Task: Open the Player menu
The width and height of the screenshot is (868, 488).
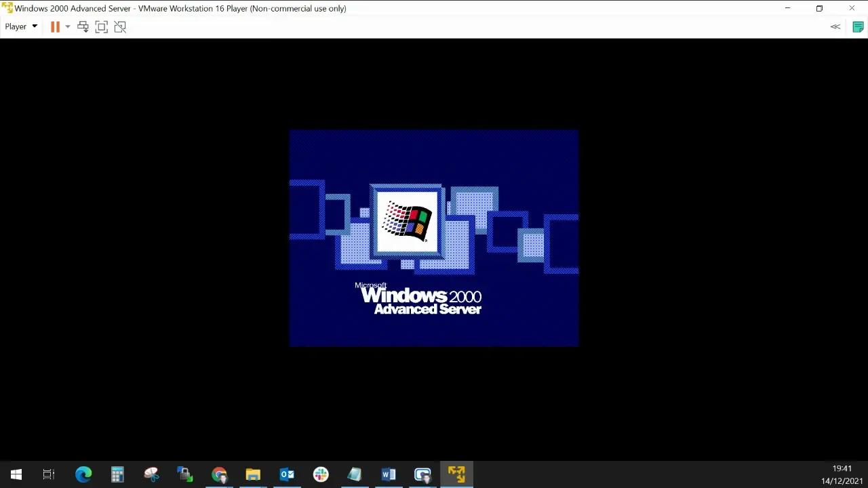Action: 16,26
